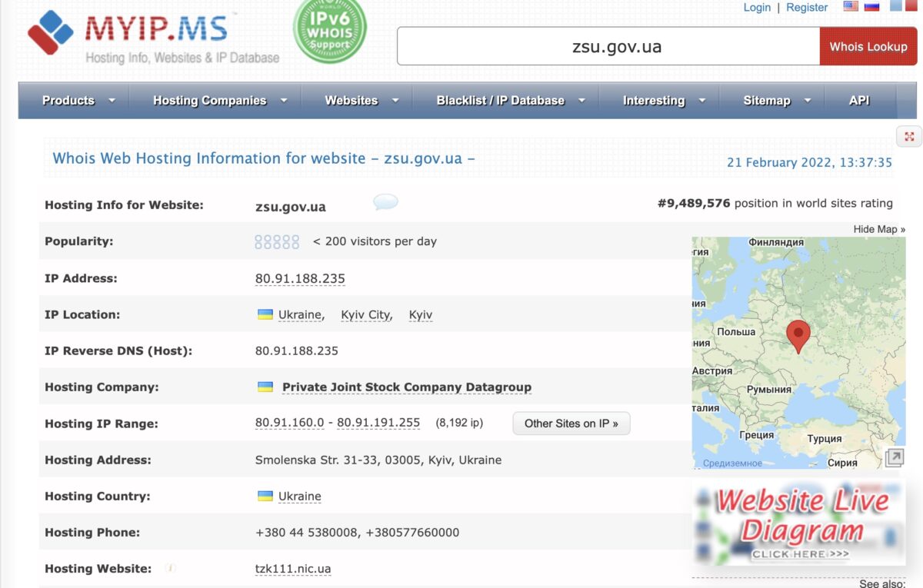Open the comment bubble next to zsu.gov.ua
This screenshot has width=923, height=588.
point(386,203)
